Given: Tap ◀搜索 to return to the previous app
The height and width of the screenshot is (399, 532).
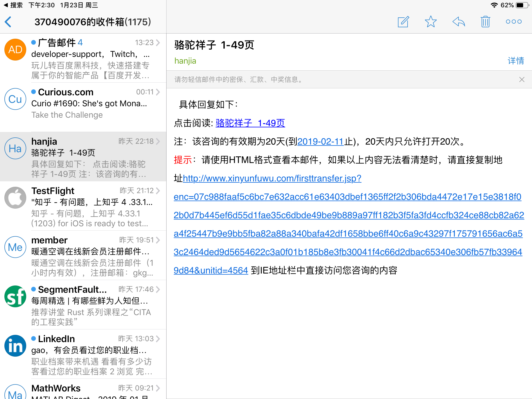Looking at the screenshot, I should [x=14, y=5].
